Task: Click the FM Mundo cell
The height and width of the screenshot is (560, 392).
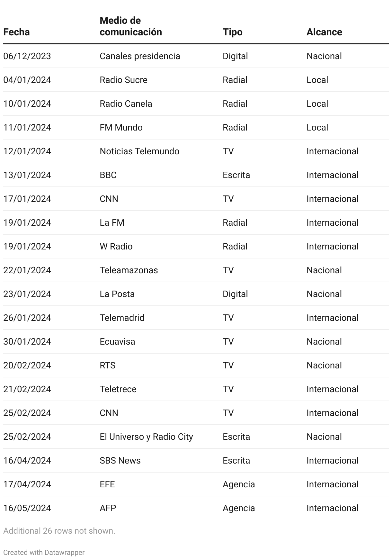Action: tap(121, 128)
